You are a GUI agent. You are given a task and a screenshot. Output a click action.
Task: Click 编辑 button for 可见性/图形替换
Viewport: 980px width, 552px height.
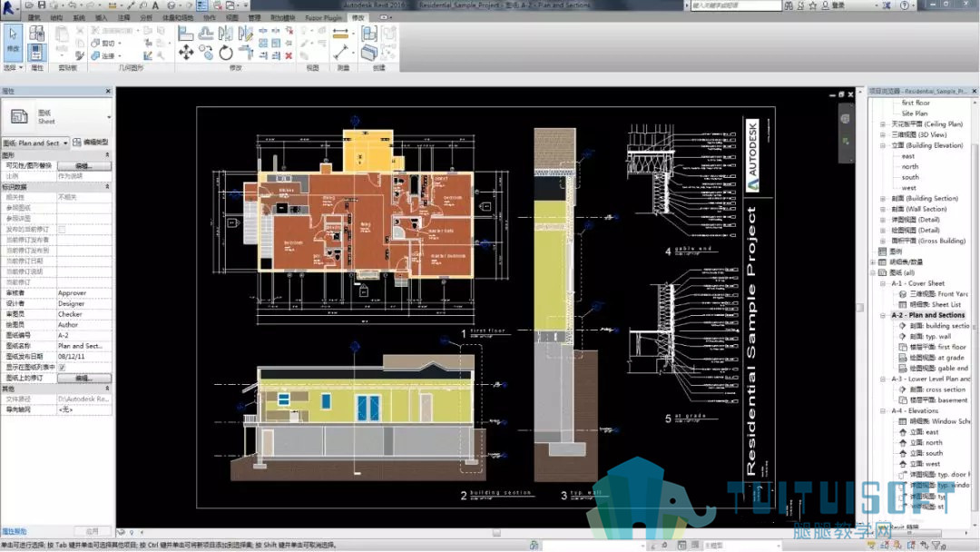(x=84, y=165)
